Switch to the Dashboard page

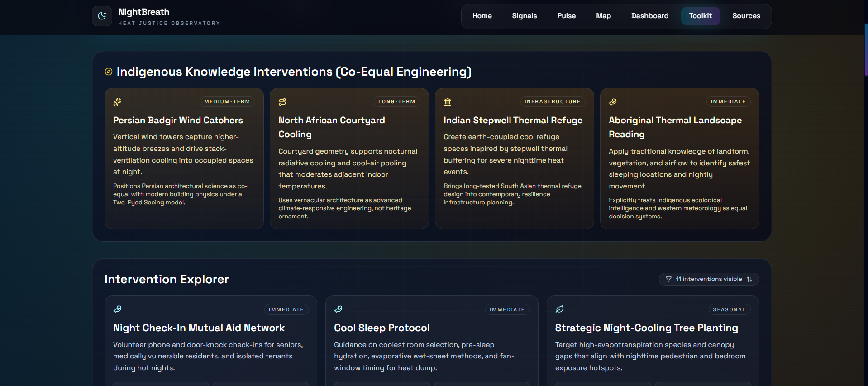(650, 16)
